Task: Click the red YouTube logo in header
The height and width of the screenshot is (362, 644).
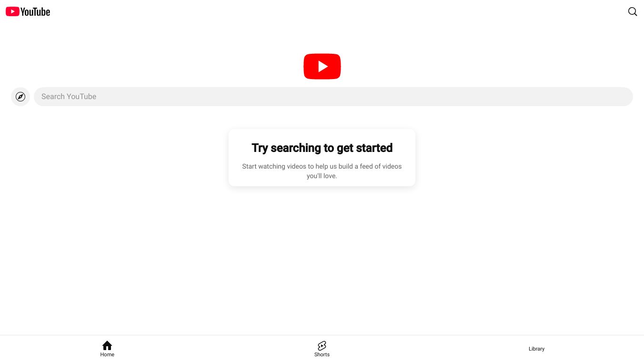Action: (x=12, y=11)
